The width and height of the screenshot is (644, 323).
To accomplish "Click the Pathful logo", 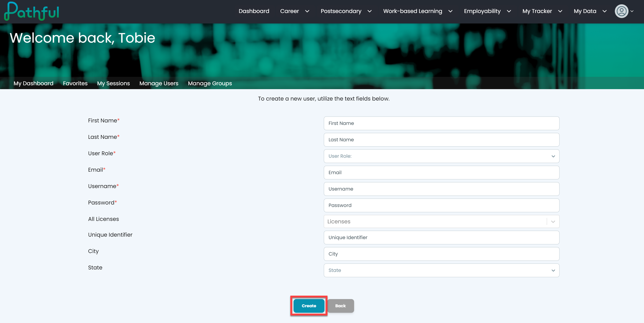I will 31,11.
